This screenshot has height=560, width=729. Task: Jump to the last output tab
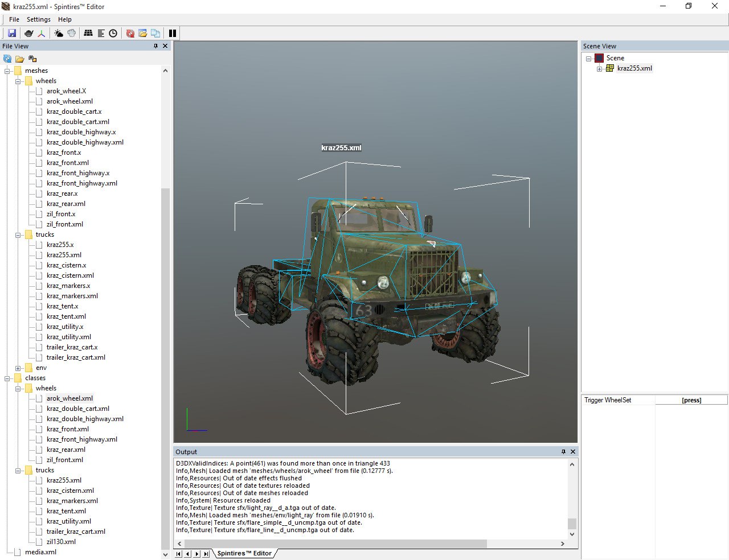206,553
